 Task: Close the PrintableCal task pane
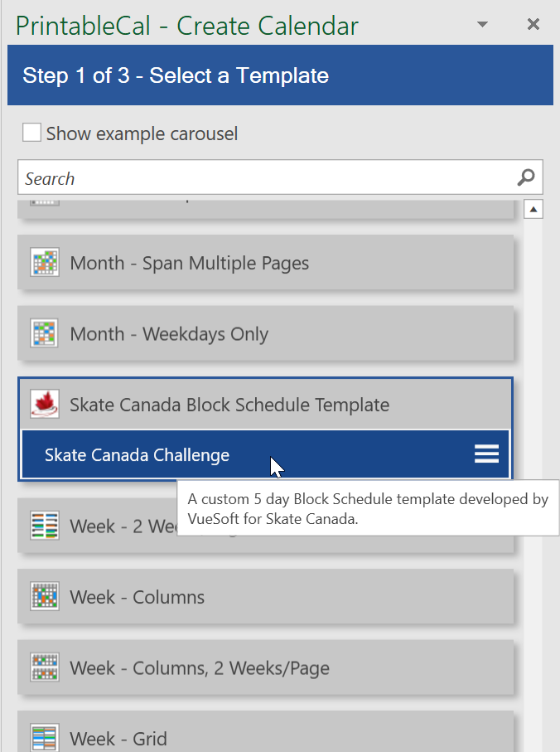pyautogui.click(x=533, y=25)
